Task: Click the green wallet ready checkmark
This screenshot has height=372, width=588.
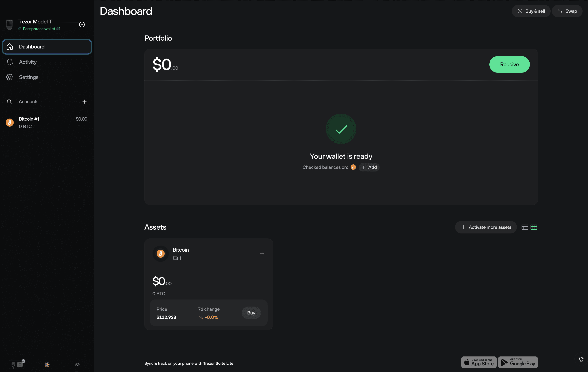Action: point(341,129)
